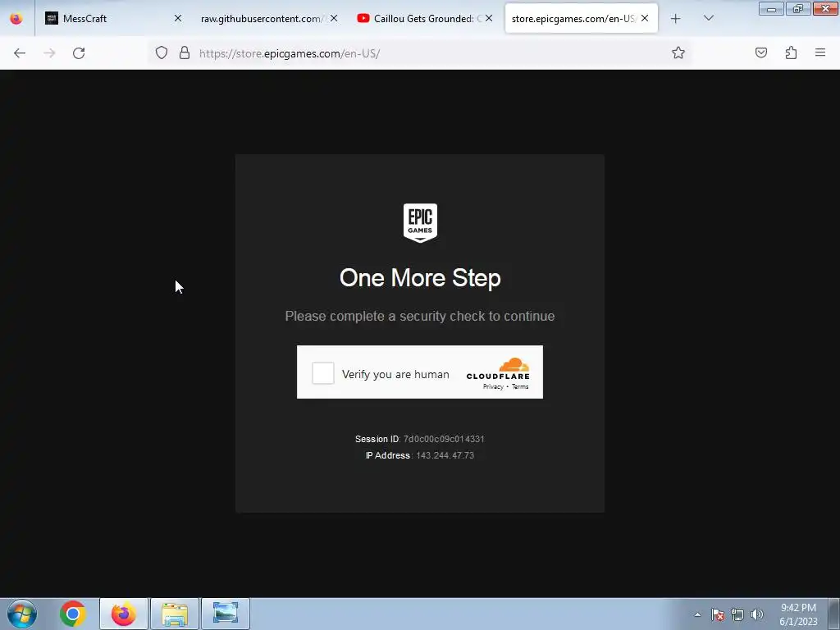840x630 pixels.
Task: Click the Cloudflare cloud logo
Action: point(514,365)
